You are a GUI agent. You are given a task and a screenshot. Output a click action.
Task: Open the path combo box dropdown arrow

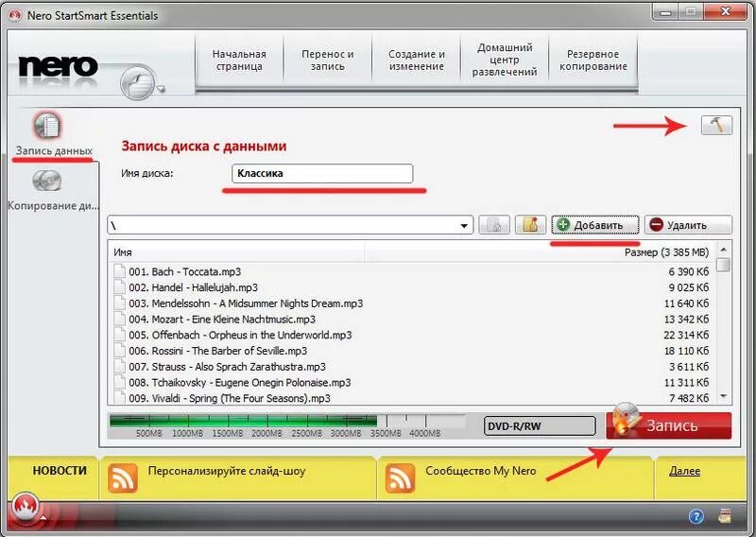(464, 225)
